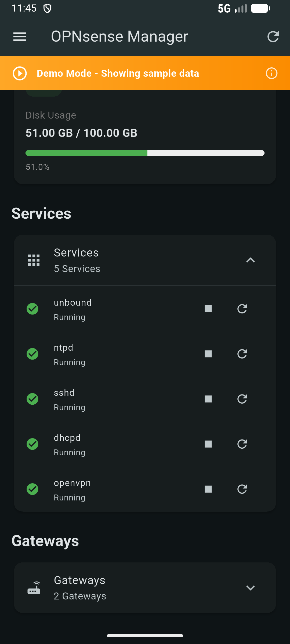Open the 2 Gateways card header
Viewport: 290px width, 644px height.
[145, 588]
